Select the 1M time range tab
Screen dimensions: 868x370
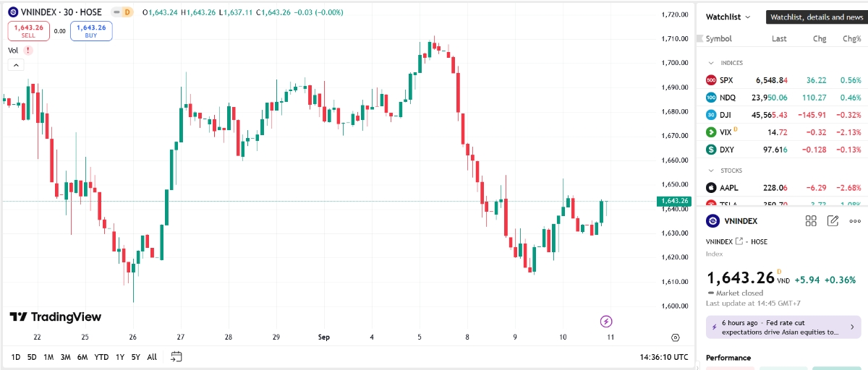(48, 357)
